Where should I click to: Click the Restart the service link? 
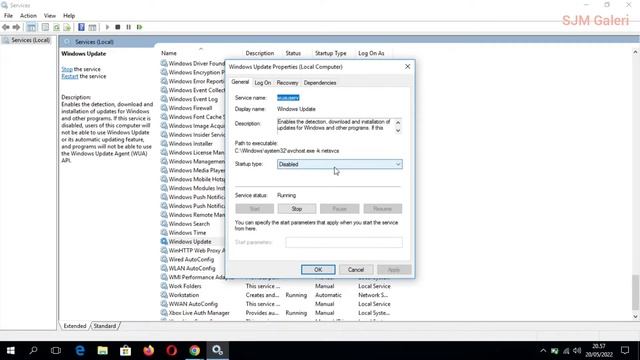[70, 76]
